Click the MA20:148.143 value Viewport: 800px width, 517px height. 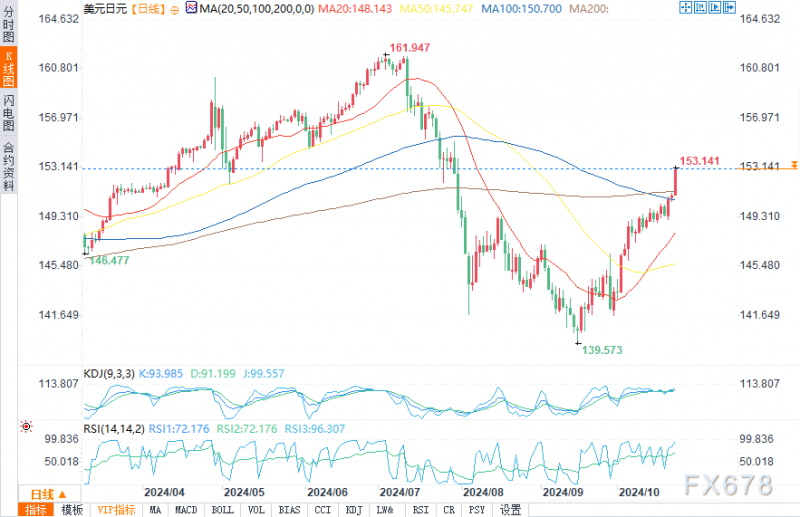pos(355,9)
